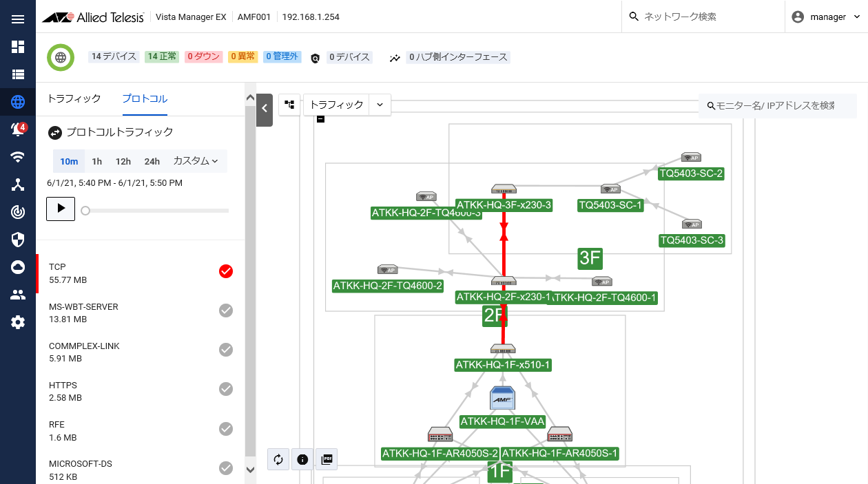Uncheck the TCP protocol checkmark
Viewport: 868px width, 484px height.
pos(226,271)
